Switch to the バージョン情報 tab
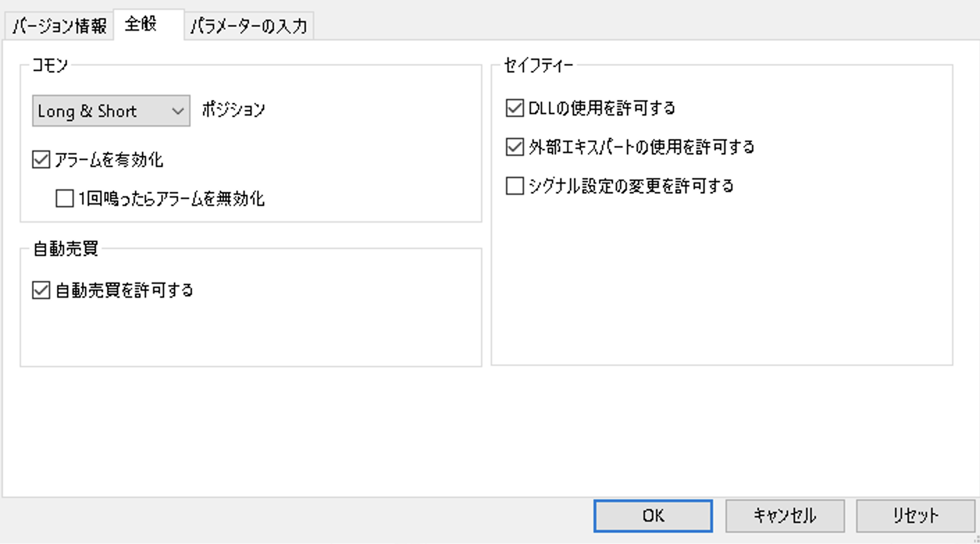Image resolution: width=980 pixels, height=544 pixels. [x=58, y=26]
